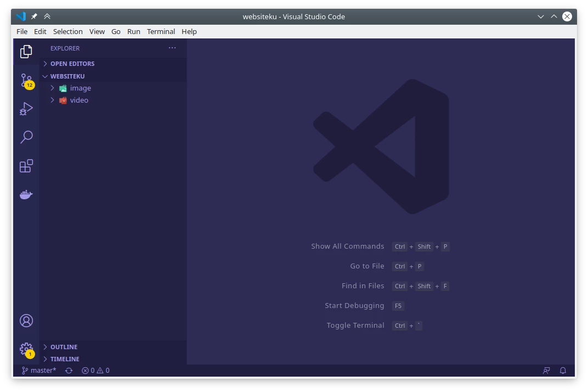The image size is (588, 392).
Task: Open the Search view
Action: (26, 137)
